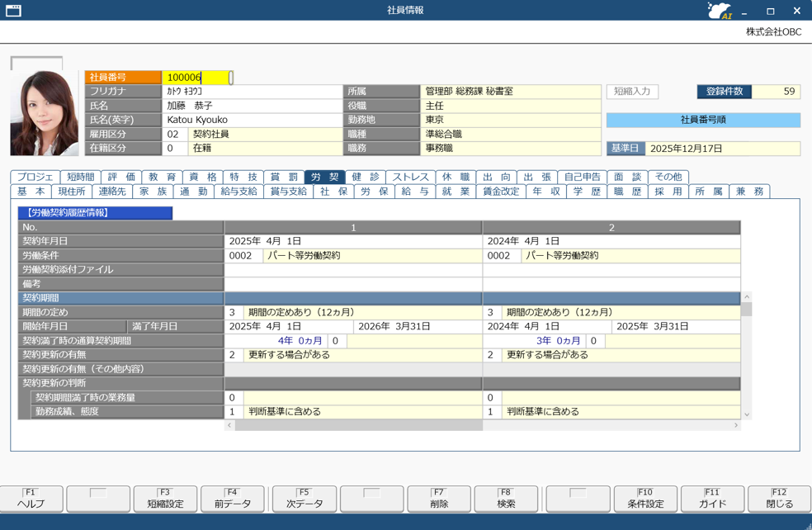Click the horizontal scrollbar right arrow

tap(736, 425)
